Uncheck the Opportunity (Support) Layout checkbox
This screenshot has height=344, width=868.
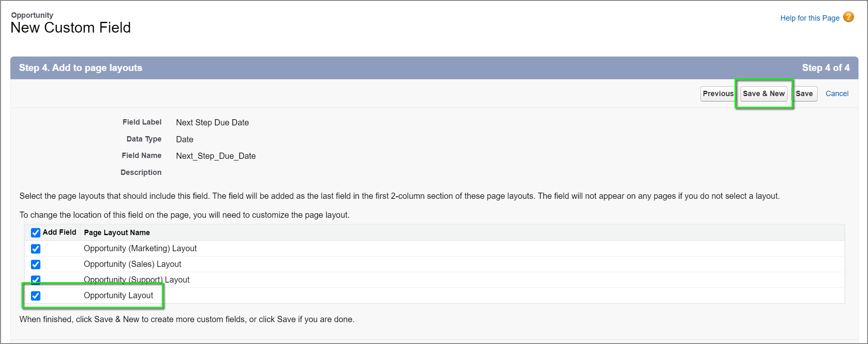[x=36, y=280]
